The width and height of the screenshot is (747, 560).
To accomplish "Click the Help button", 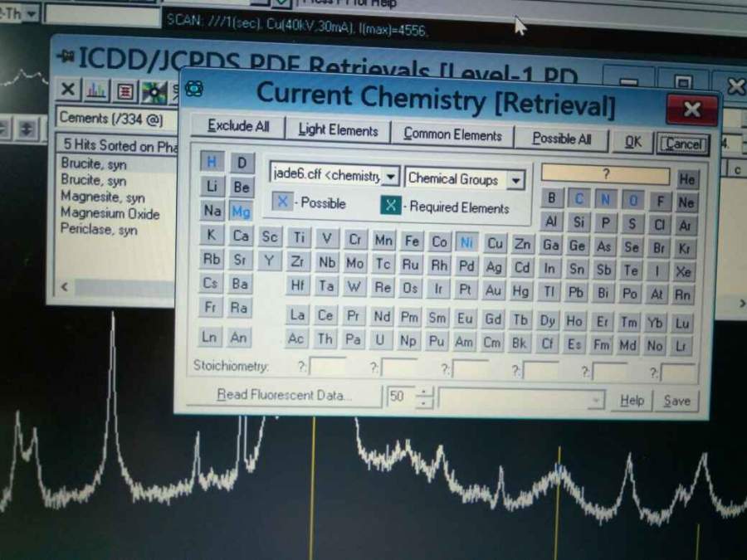I will pyautogui.click(x=632, y=401).
